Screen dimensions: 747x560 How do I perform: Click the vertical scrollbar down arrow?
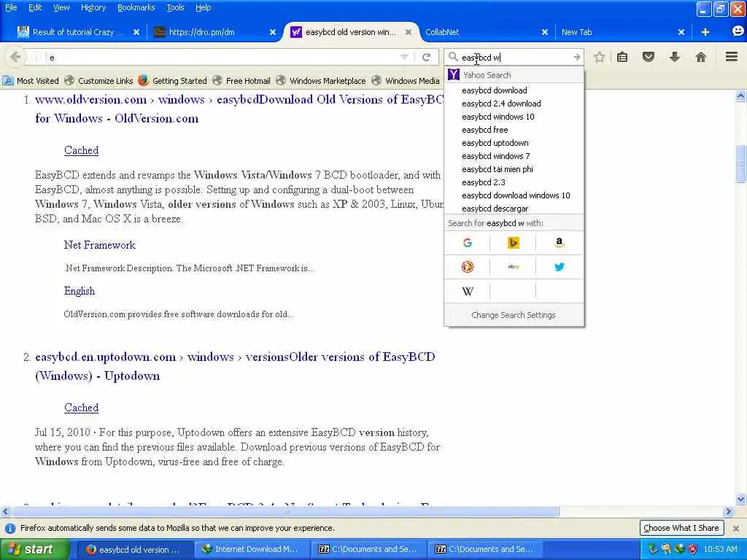point(741,499)
